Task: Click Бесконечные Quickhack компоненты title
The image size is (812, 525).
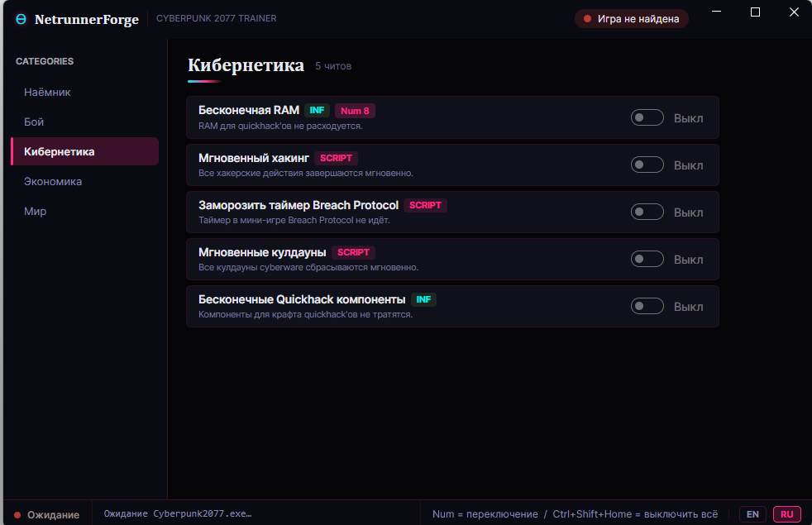Action: (x=302, y=299)
